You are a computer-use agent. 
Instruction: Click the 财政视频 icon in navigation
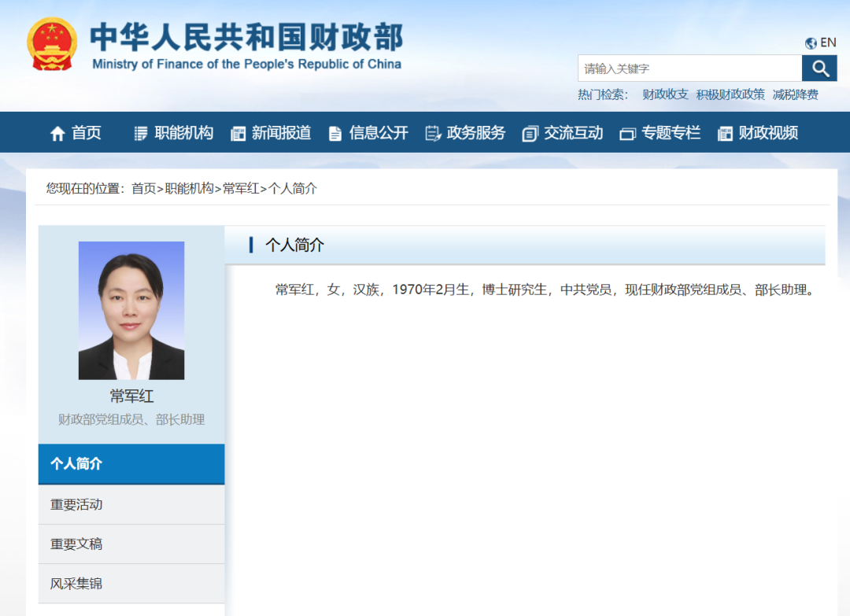pyautogui.click(x=725, y=134)
